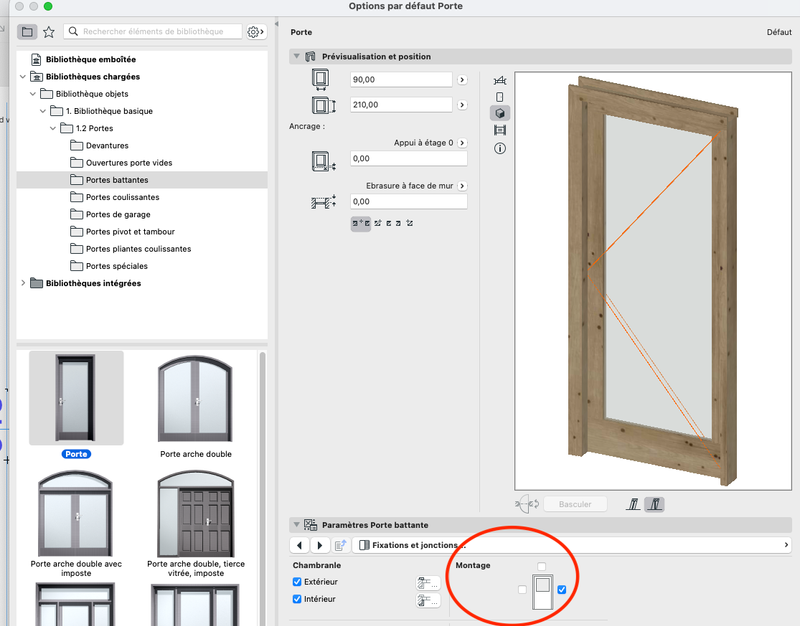This screenshot has height=626, width=800.
Task: Select the second reveal anchoring icon
Action: [378, 223]
